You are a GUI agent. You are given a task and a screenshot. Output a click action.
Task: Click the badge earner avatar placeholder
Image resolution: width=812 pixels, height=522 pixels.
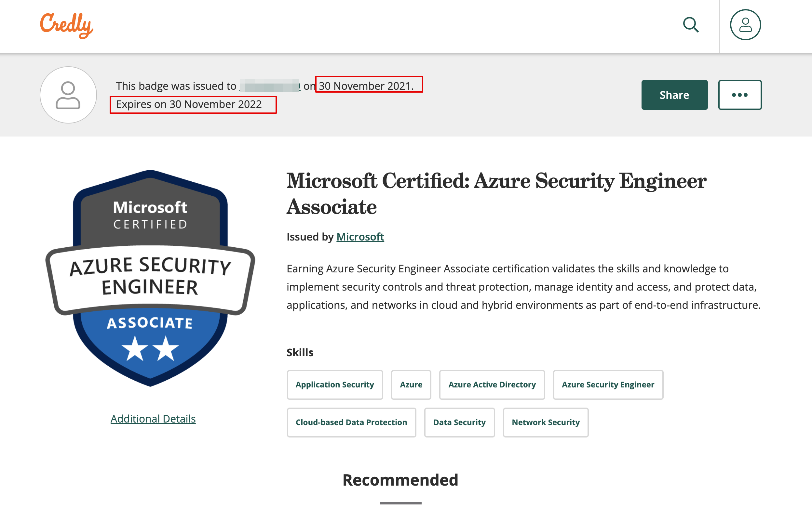[68, 95]
